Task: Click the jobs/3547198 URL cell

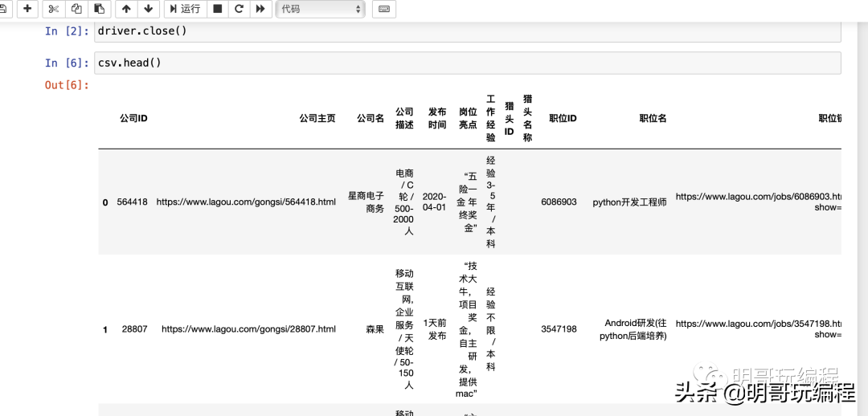Action: (759, 329)
